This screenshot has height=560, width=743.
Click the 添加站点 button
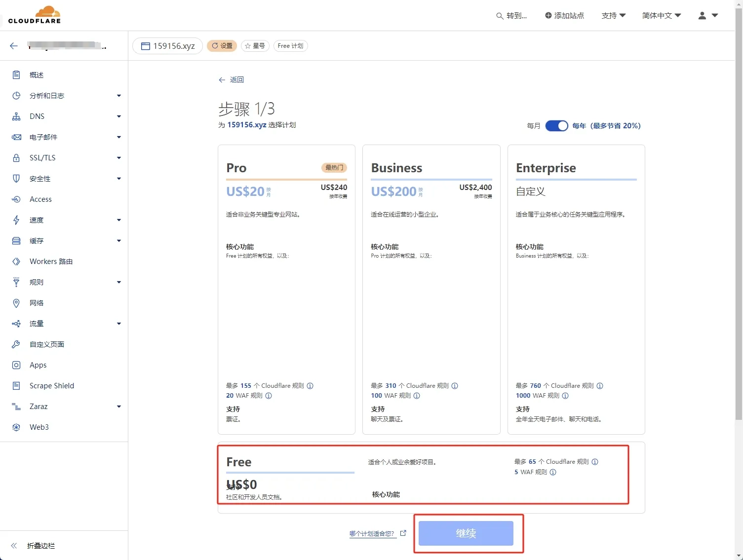pyautogui.click(x=564, y=16)
